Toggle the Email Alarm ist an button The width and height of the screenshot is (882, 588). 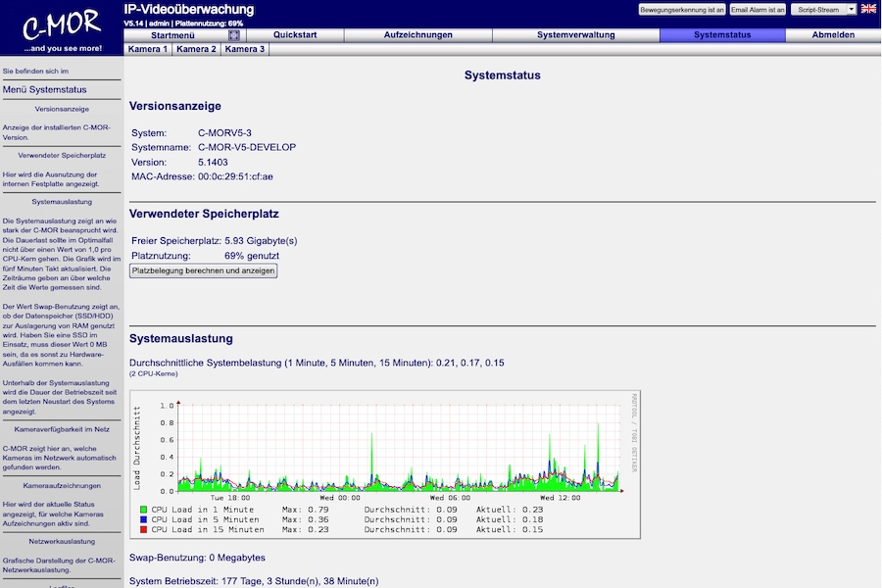[x=758, y=10]
